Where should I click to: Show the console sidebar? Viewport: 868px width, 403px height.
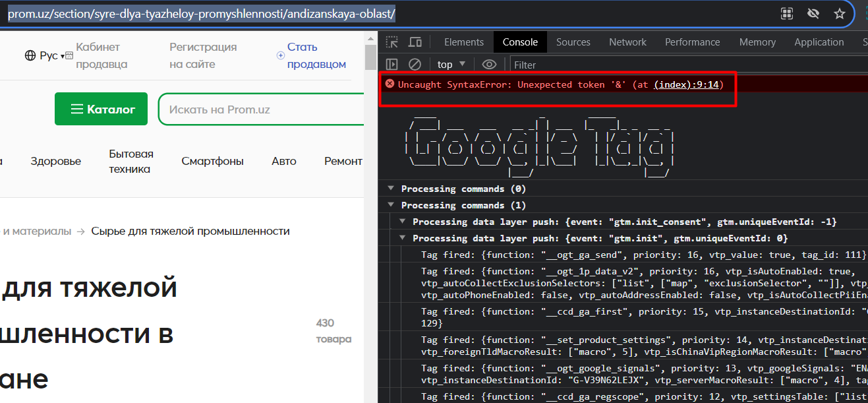(x=392, y=64)
